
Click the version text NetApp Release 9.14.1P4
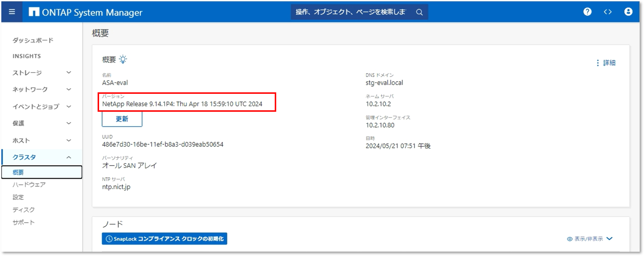tap(182, 104)
